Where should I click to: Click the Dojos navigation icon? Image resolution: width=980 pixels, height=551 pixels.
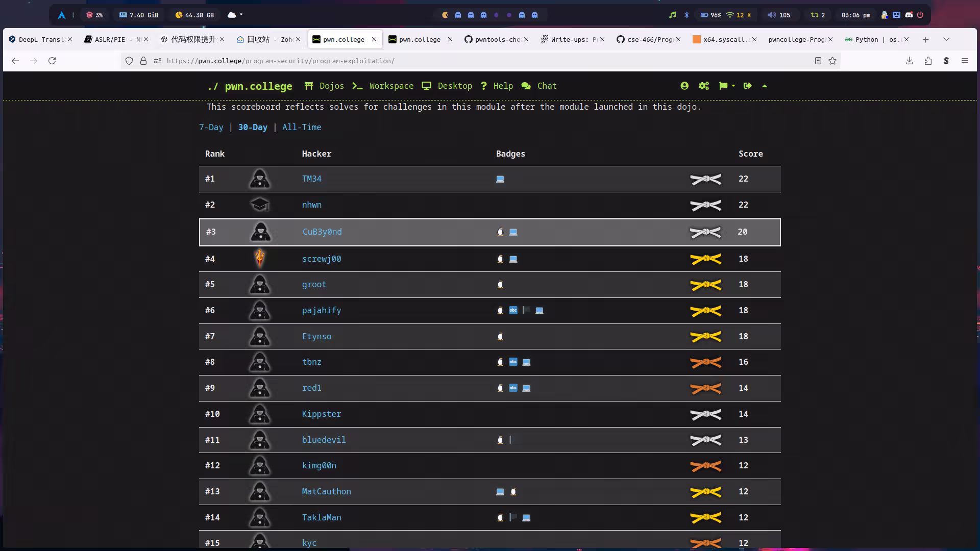coord(309,86)
